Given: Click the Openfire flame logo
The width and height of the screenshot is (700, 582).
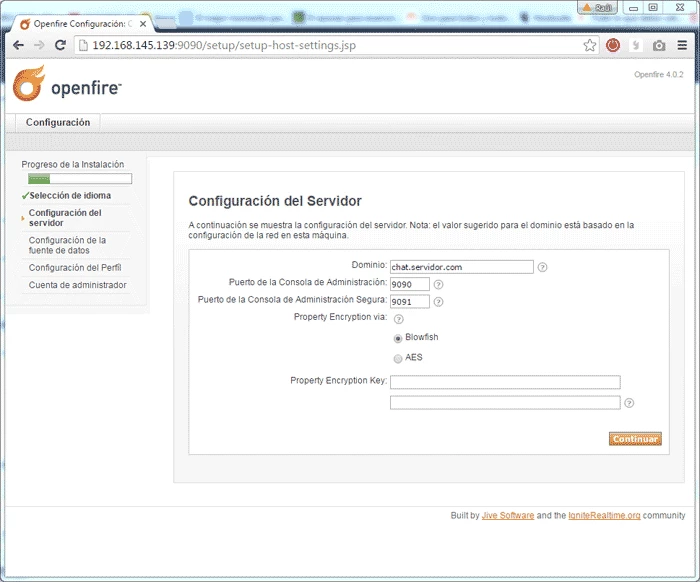Looking at the screenshot, I should tap(28, 85).
